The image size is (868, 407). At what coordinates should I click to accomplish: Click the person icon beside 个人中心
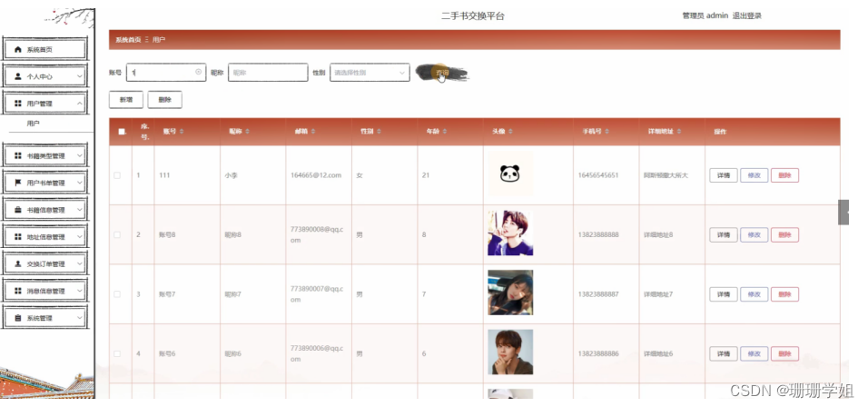click(18, 76)
